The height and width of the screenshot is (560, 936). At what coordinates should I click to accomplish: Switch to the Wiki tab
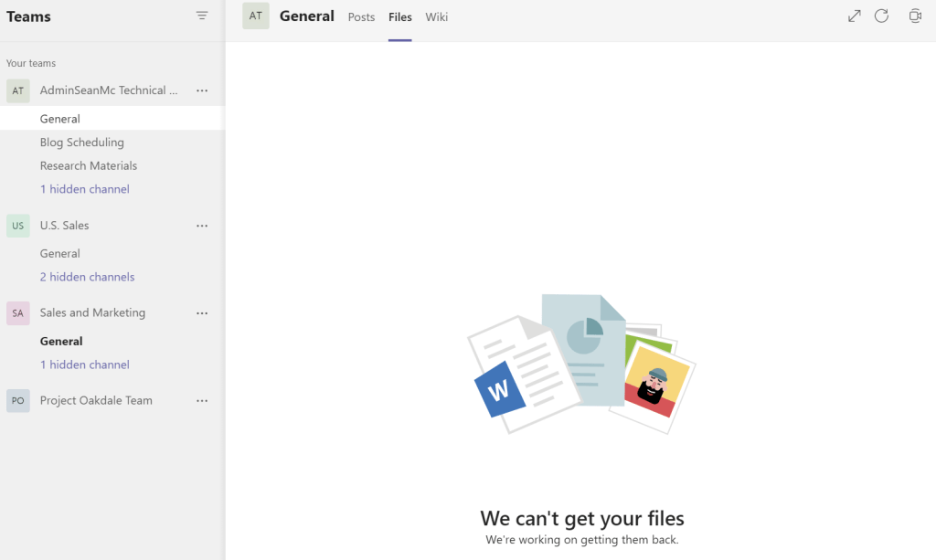(437, 17)
